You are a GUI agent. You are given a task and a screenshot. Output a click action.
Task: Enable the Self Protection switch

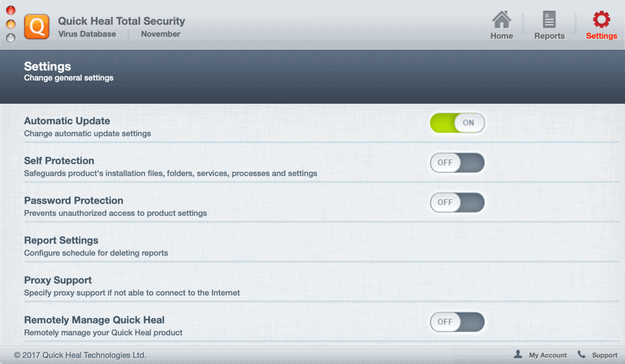(457, 163)
